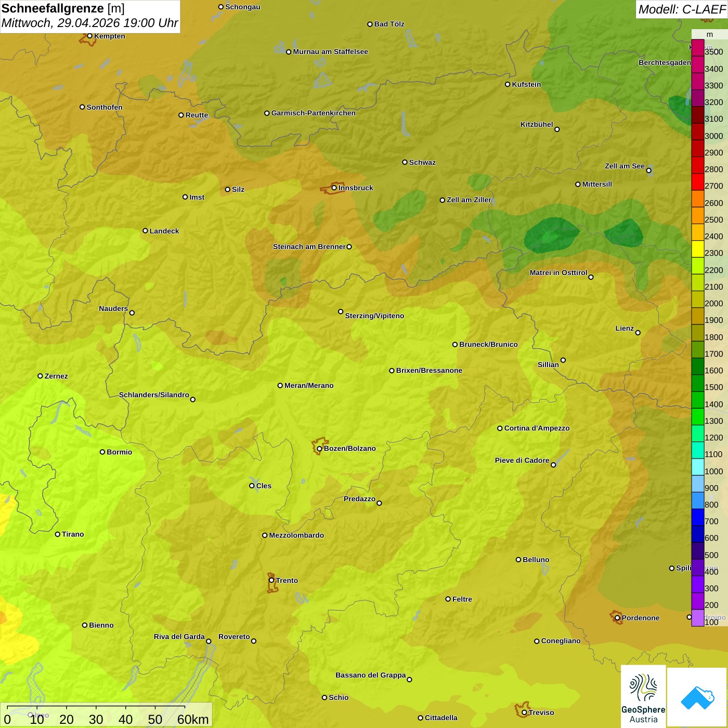Click the Murnau am Staffelsee label

330,51
